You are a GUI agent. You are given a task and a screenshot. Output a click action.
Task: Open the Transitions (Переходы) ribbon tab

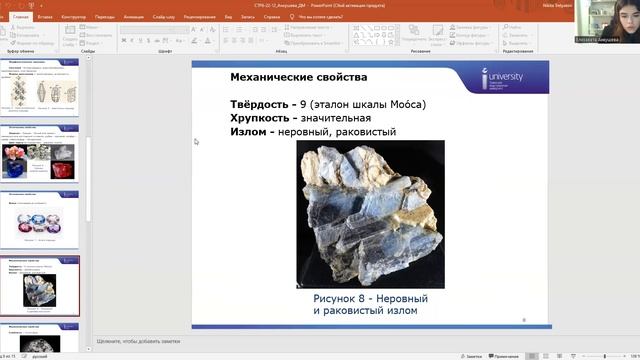pyautogui.click(x=104, y=17)
